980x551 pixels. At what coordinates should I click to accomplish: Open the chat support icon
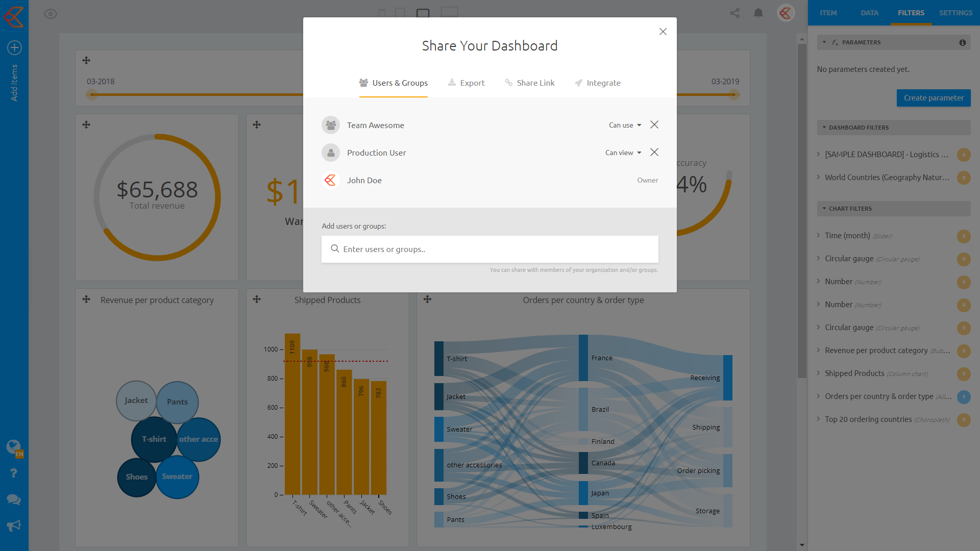click(x=14, y=499)
